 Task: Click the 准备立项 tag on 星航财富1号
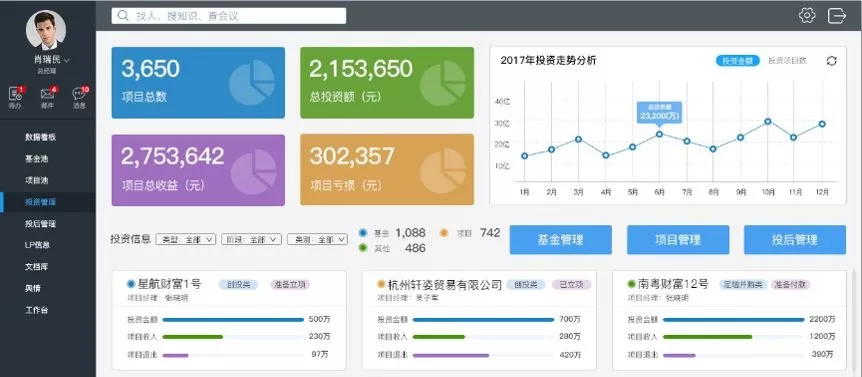point(290,285)
